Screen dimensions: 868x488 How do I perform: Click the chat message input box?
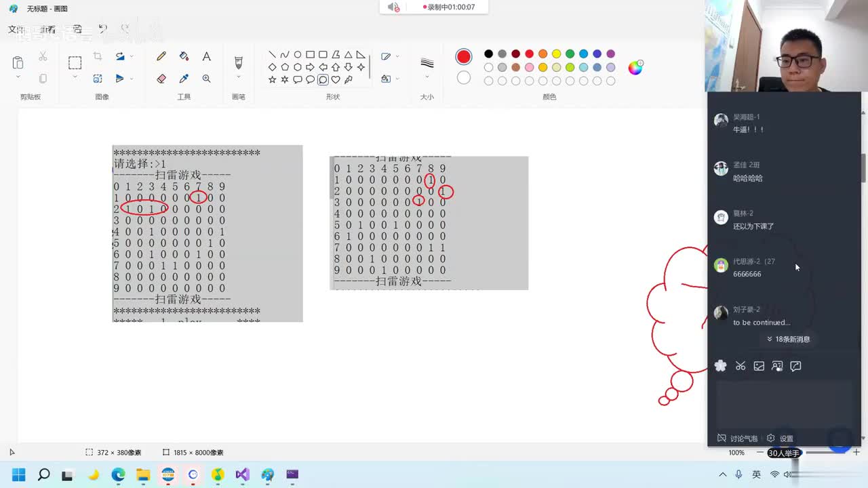(x=784, y=405)
